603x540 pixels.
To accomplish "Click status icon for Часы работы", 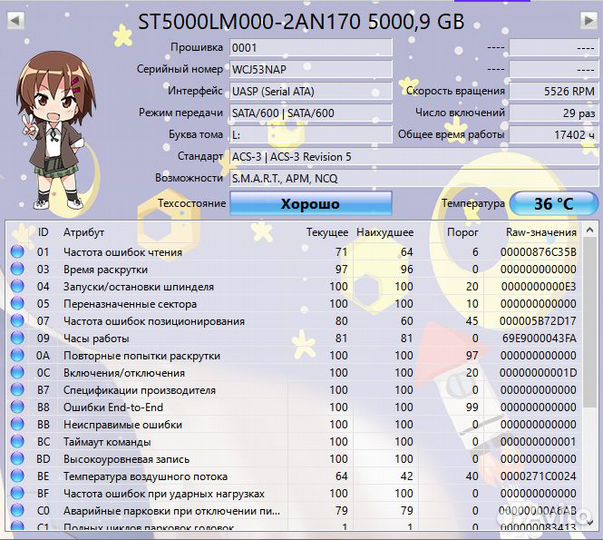I will click(17, 338).
